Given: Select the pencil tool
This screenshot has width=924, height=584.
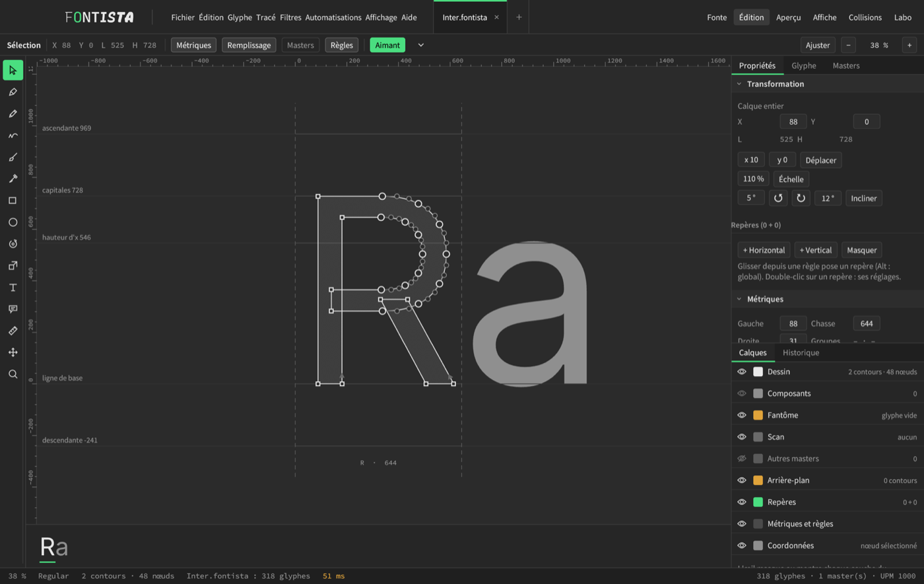Looking at the screenshot, I should point(13,114).
